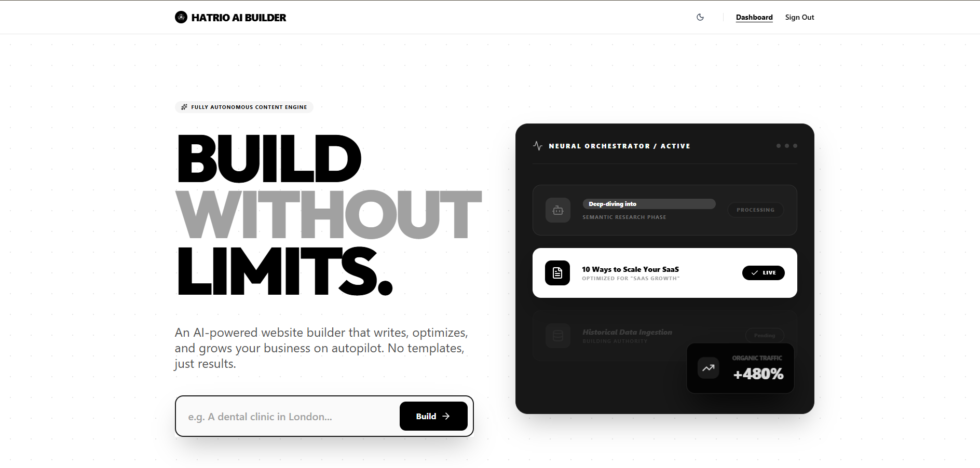The image size is (980, 468).
Task: Click the +480% organic traffic figure
Action: [758, 374]
